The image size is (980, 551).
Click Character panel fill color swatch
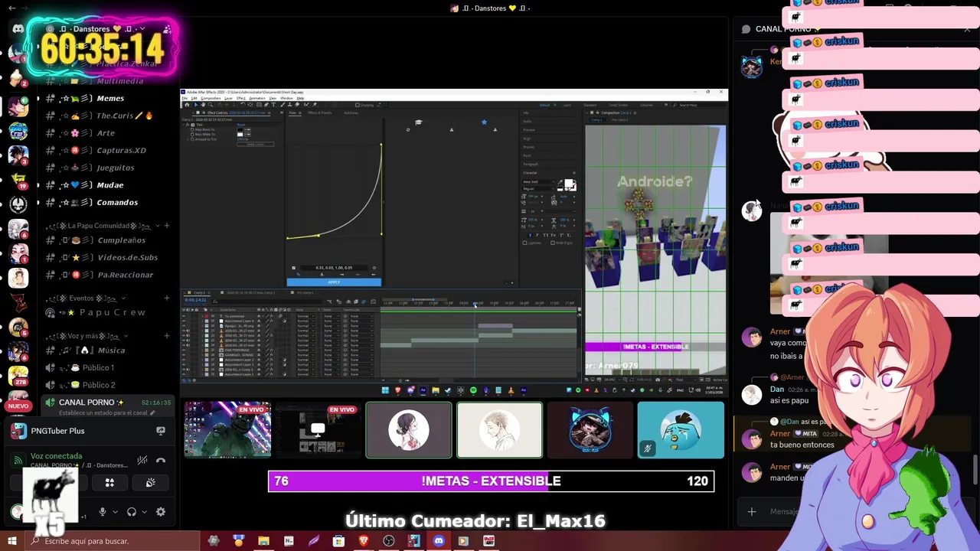[x=569, y=183]
